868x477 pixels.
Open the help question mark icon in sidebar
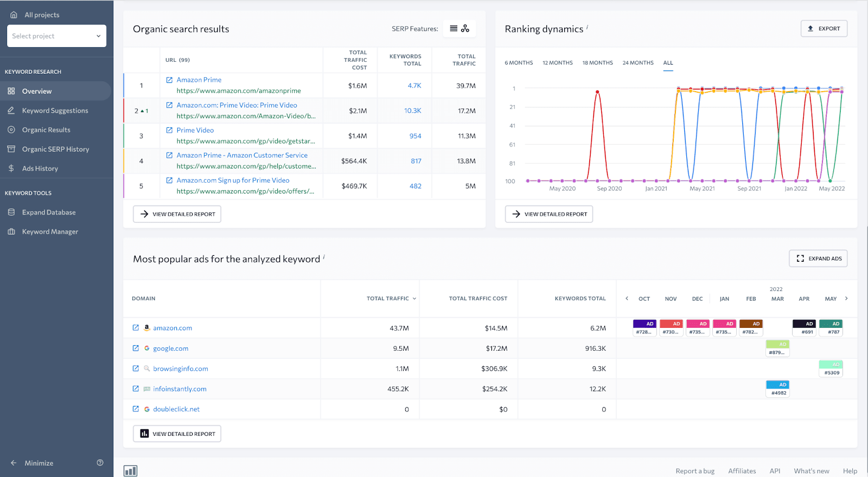(x=100, y=463)
